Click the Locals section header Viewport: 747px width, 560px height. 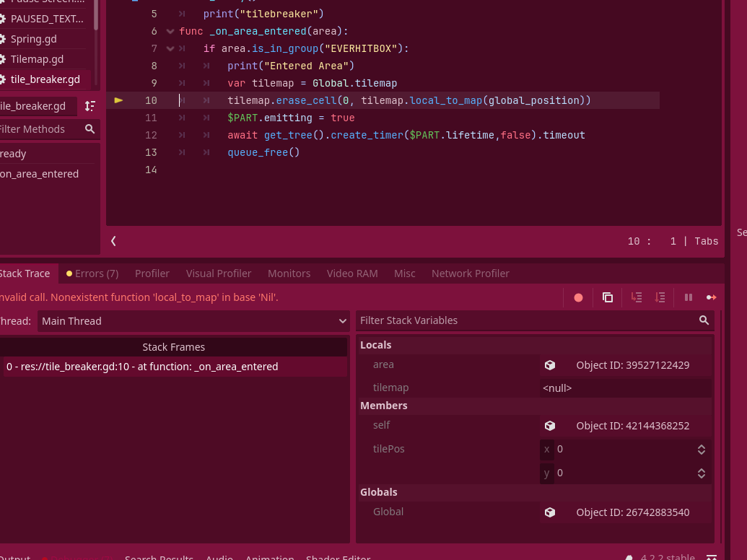(x=535, y=345)
